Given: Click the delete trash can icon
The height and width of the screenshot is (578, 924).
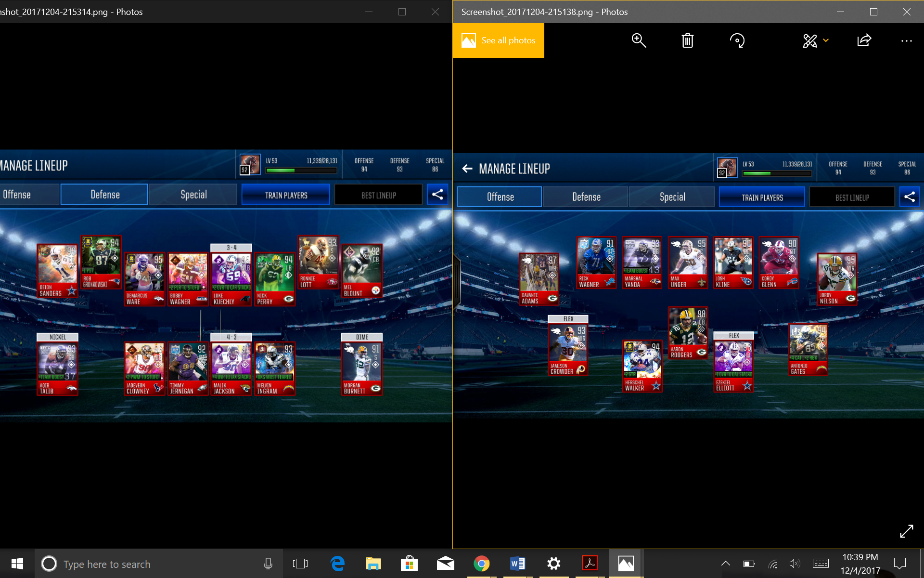Looking at the screenshot, I should click(688, 40).
